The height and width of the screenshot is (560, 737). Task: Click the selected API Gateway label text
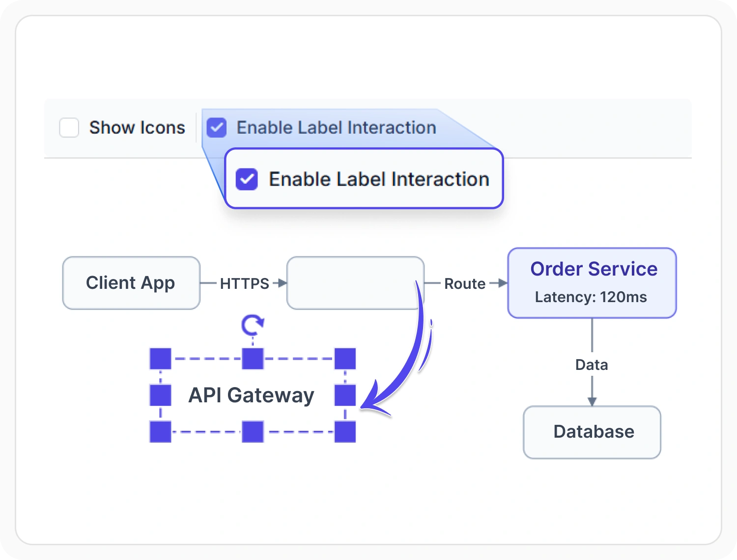pyautogui.click(x=251, y=395)
